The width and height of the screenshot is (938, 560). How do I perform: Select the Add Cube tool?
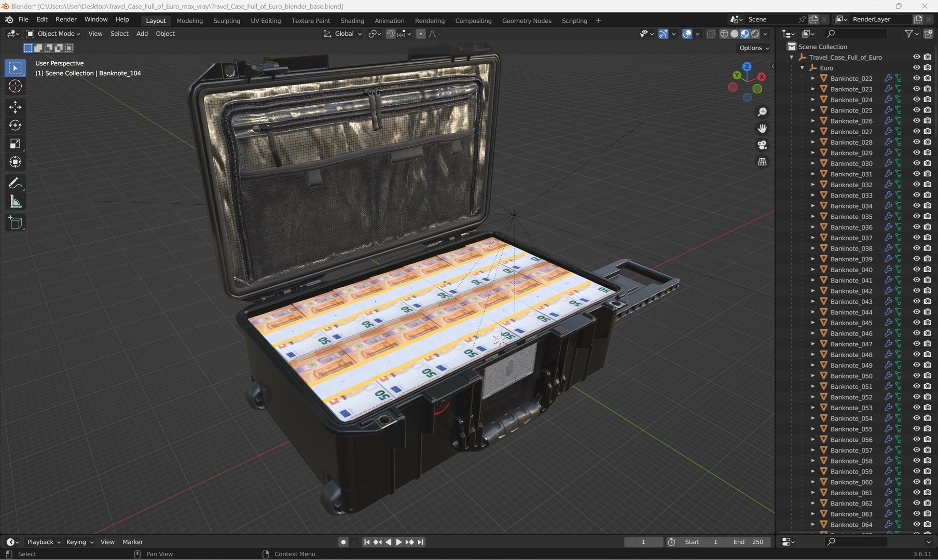click(x=15, y=222)
